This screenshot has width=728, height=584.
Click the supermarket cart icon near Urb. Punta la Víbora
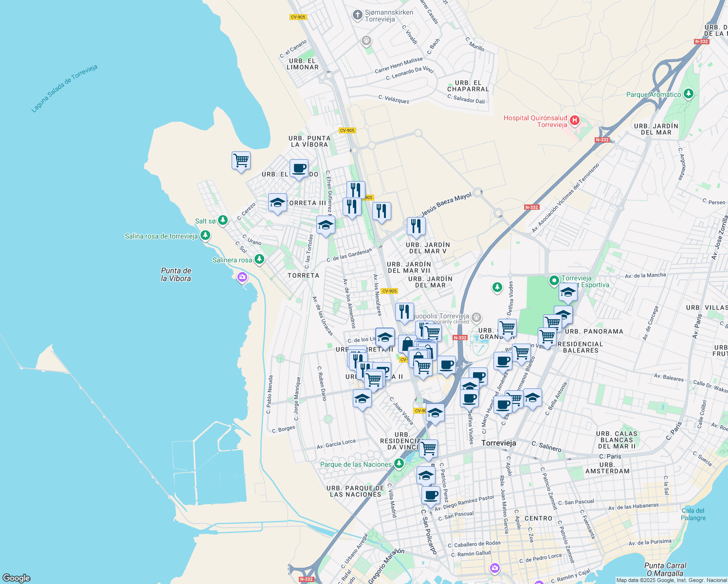tap(241, 161)
